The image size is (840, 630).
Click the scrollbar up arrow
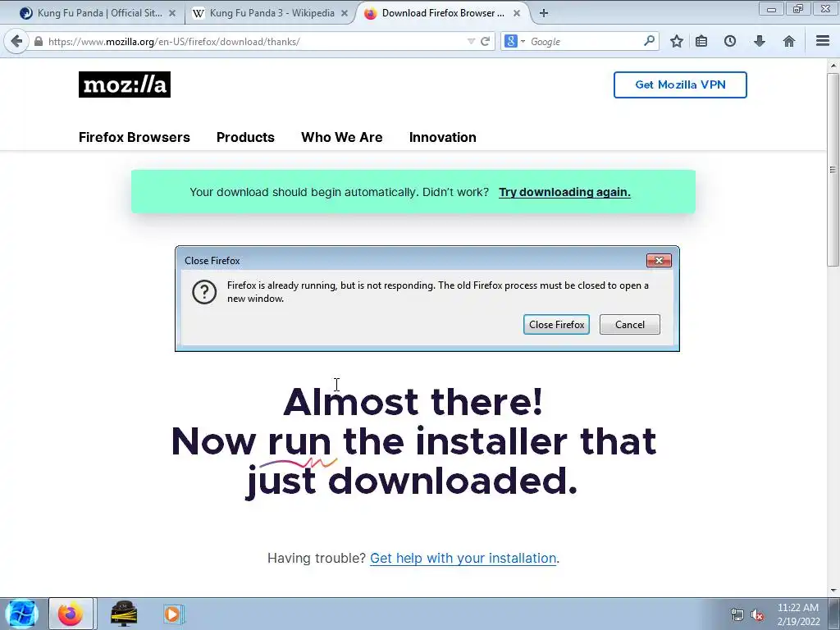(x=833, y=66)
